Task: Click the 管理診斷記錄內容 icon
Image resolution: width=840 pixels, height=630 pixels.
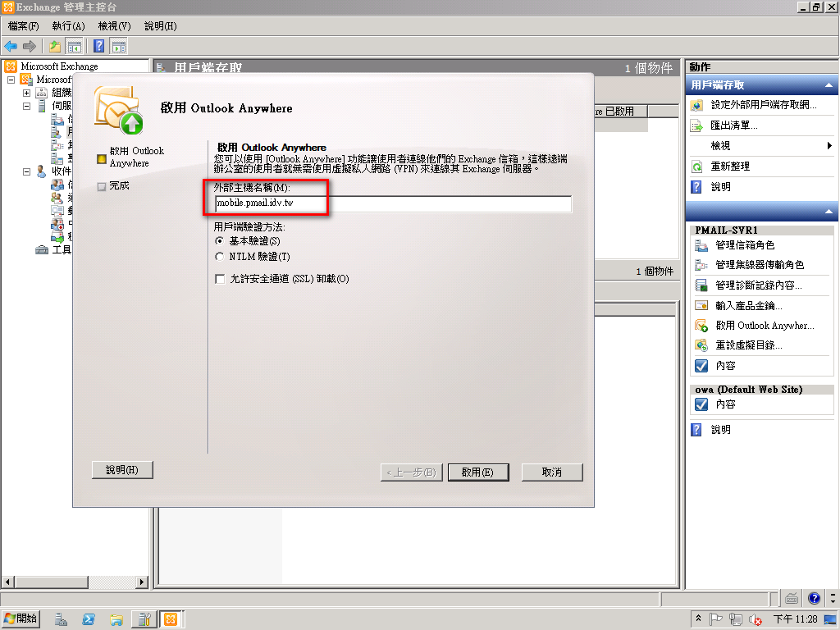Action: coord(701,285)
